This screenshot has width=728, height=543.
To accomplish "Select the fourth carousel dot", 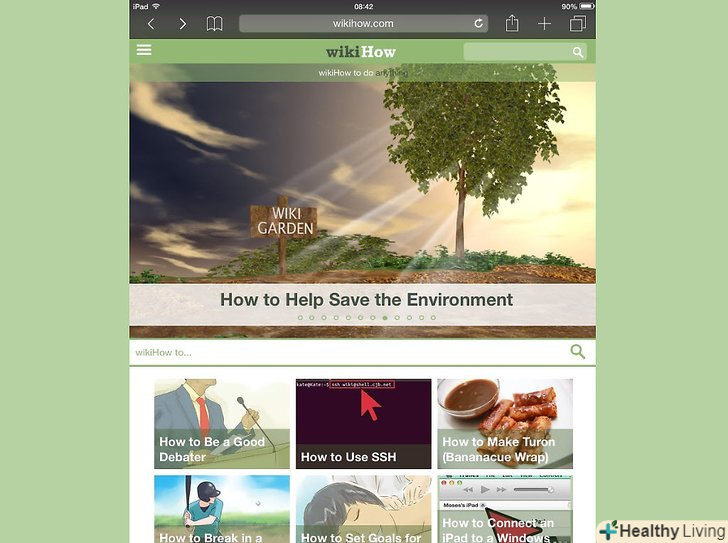I will (x=336, y=318).
